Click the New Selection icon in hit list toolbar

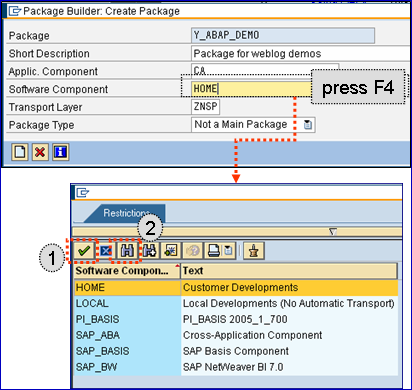point(171,250)
